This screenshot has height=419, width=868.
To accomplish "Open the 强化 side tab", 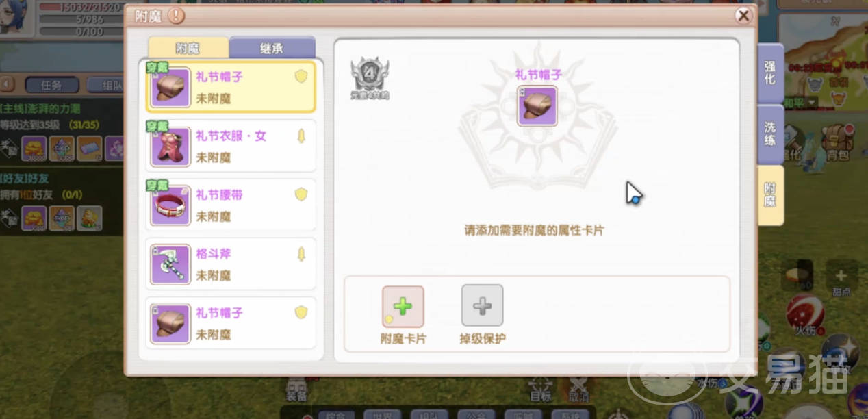I will pyautogui.click(x=770, y=73).
